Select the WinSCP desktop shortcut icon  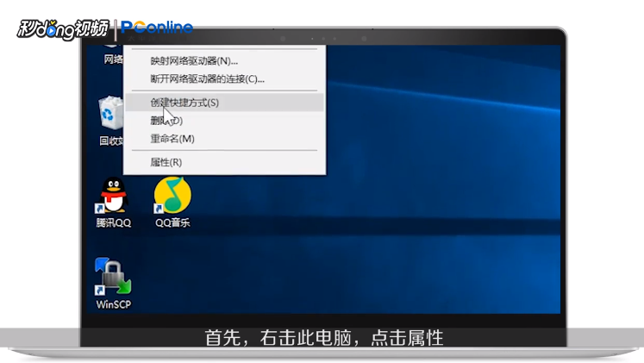point(113,277)
